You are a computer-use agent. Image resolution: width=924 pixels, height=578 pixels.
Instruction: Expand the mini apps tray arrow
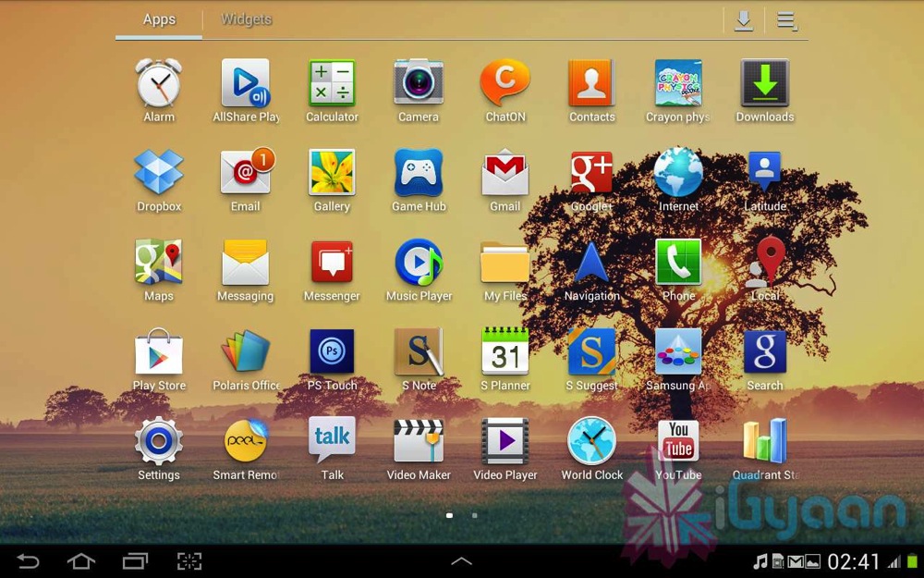(461, 560)
